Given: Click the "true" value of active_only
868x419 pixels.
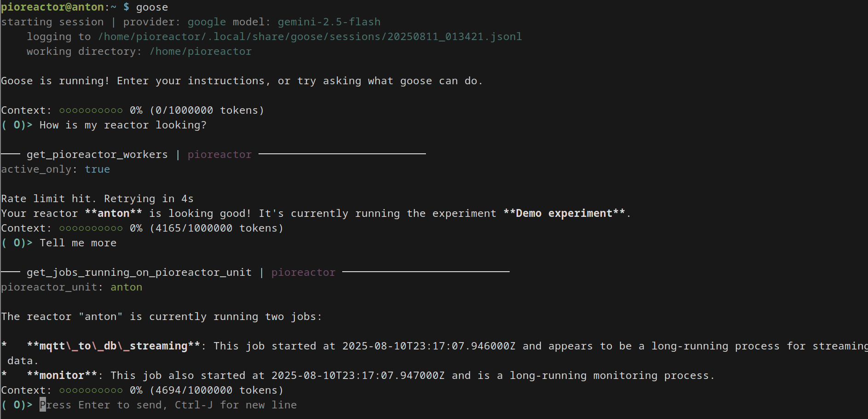Looking at the screenshot, I should pos(97,169).
